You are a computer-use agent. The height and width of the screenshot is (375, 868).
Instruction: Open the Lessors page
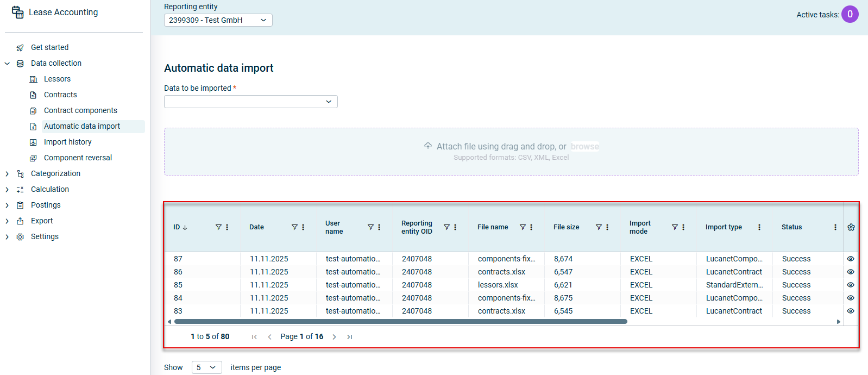[57, 79]
